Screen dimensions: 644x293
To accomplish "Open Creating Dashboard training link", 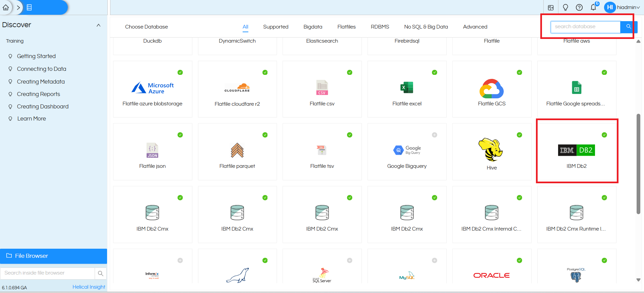I will coord(43,106).
